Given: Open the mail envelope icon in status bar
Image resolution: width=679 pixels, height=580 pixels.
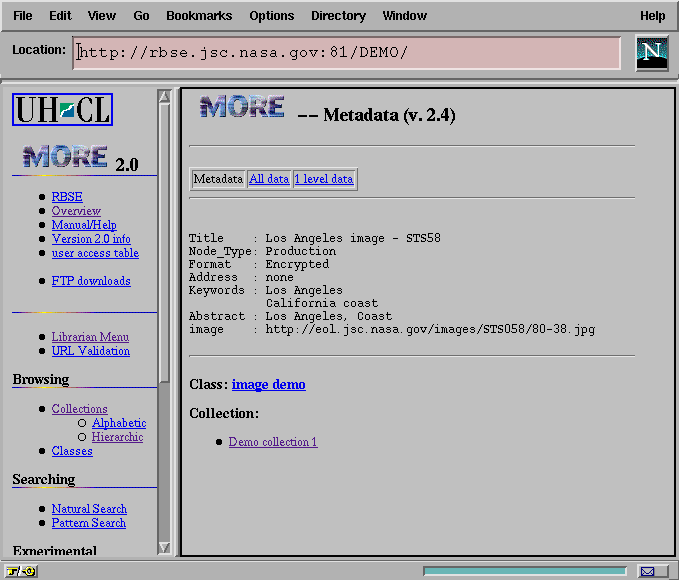Looking at the screenshot, I should pos(647,571).
